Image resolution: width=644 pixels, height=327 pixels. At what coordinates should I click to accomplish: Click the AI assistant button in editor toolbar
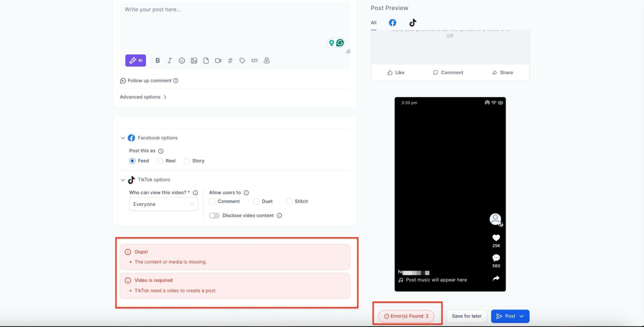click(x=136, y=61)
